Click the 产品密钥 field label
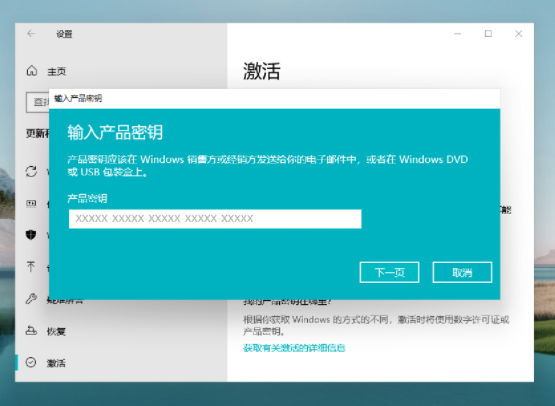The image size is (555, 406). pyautogui.click(x=87, y=198)
